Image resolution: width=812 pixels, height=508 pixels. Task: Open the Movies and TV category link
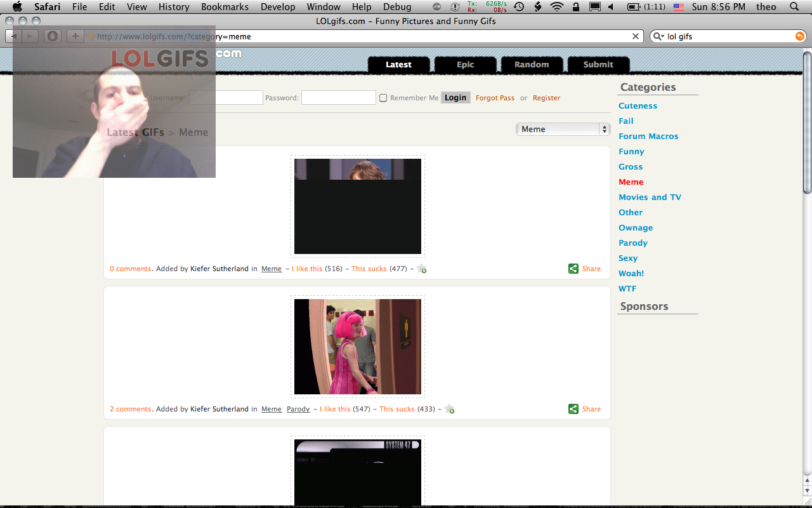(x=650, y=197)
